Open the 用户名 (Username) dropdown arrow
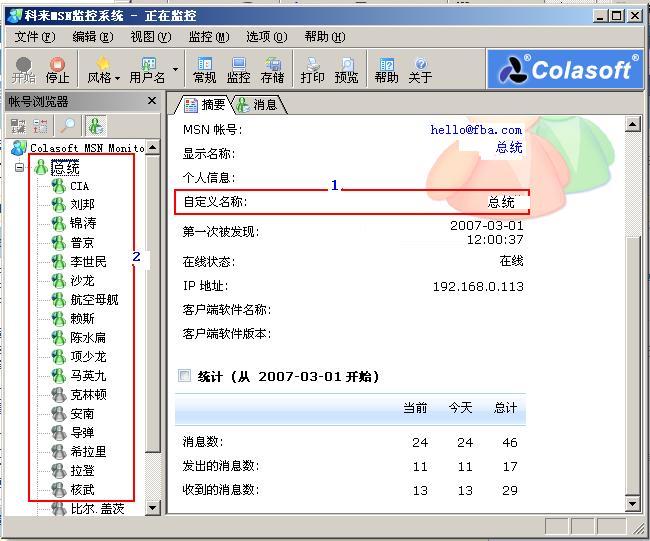This screenshot has width=650, height=541. tap(176, 69)
